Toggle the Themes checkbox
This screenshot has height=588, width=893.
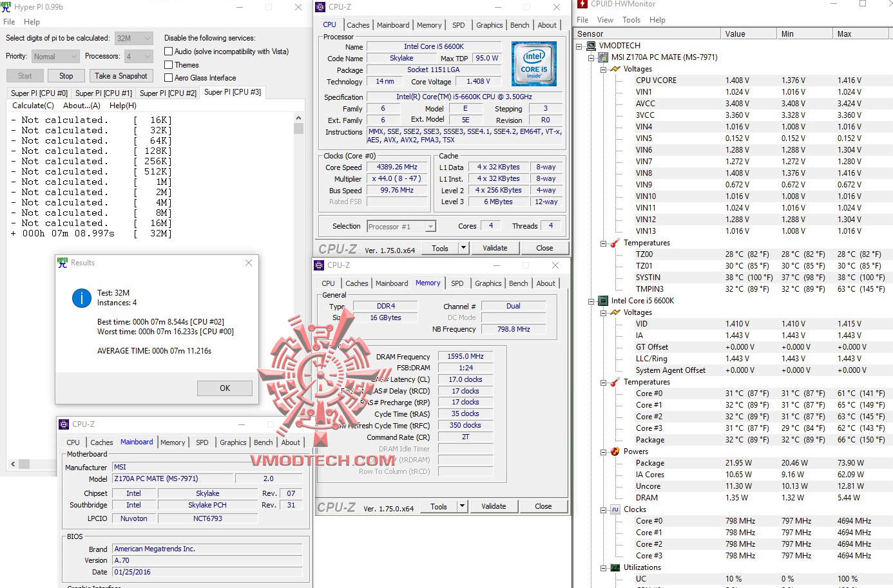click(x=169, y=65)
